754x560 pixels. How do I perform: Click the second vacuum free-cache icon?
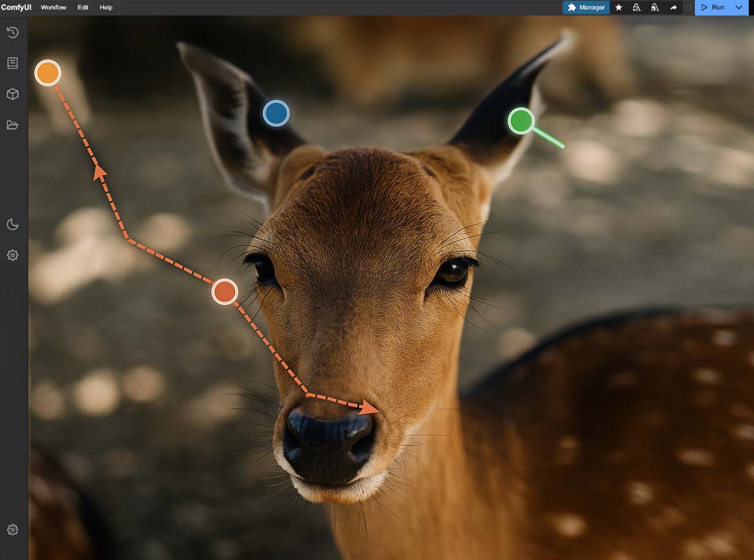[x=655, y=7]
